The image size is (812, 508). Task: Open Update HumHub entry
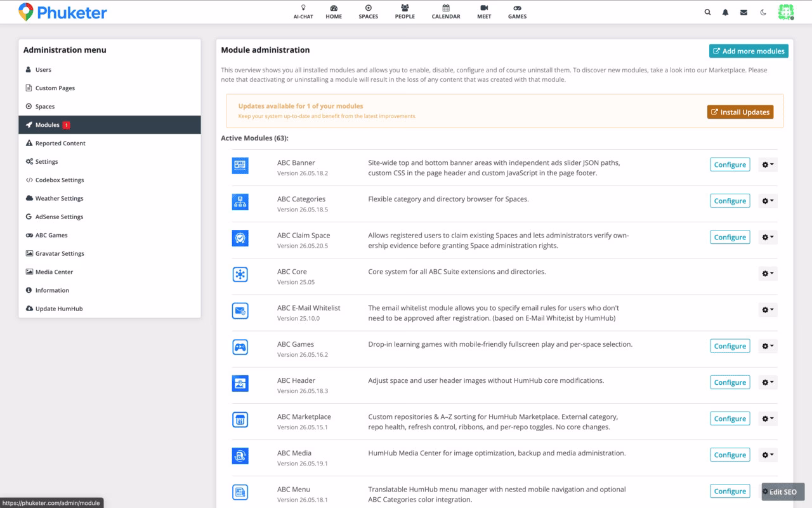(x=110, y=309)
